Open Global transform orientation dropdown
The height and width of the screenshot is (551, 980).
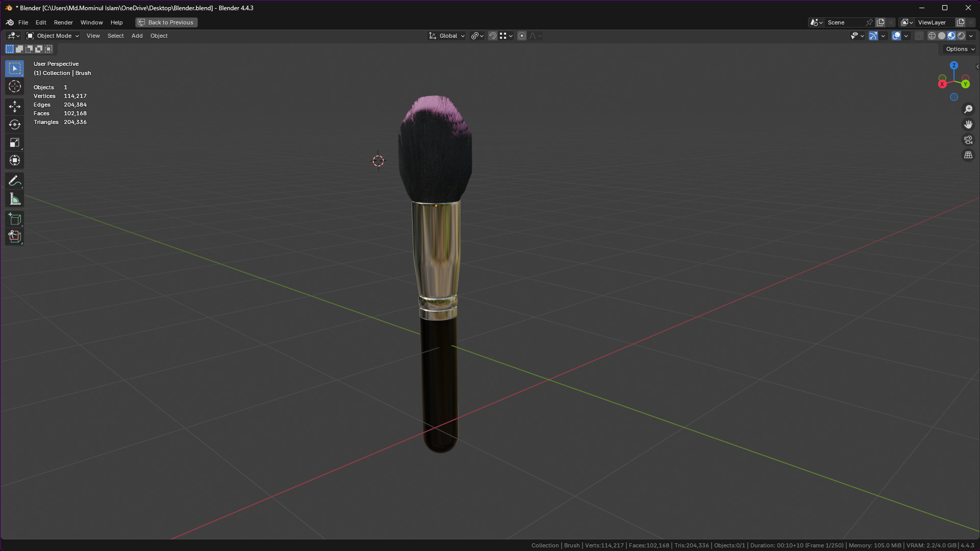pyautogui.click(x=447, y=36)
